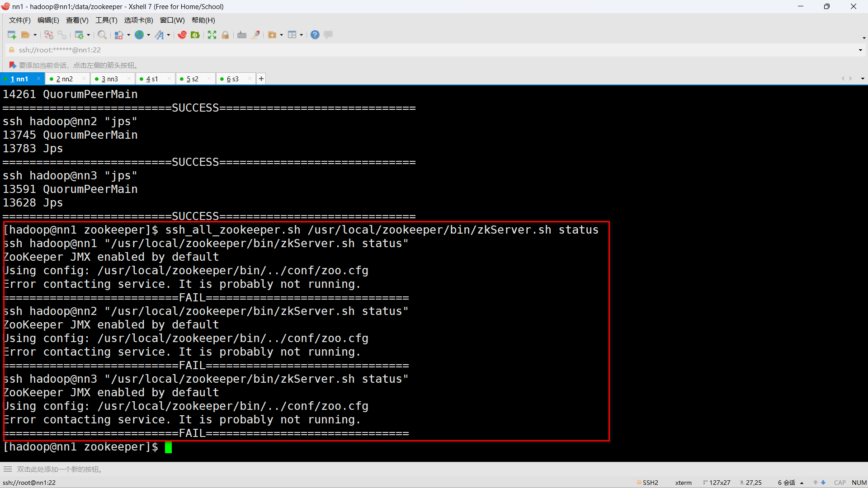Screen dimensions: 868x488
Task: Click the New Session icon
Action: [x=12, y=35]
